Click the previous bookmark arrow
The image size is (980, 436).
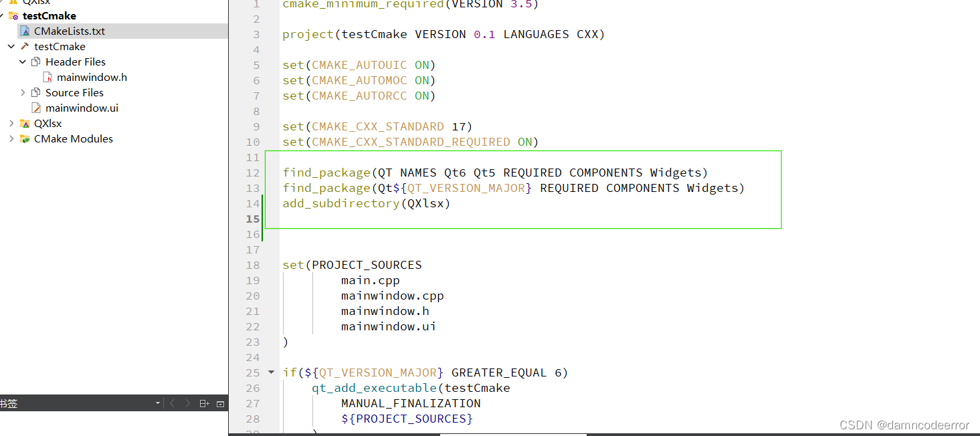pos(173,403)
